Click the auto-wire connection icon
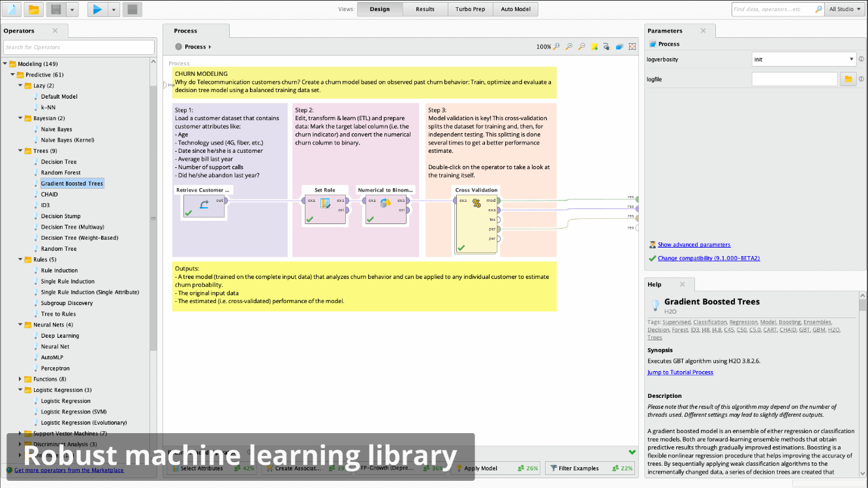 coord(606,47)
